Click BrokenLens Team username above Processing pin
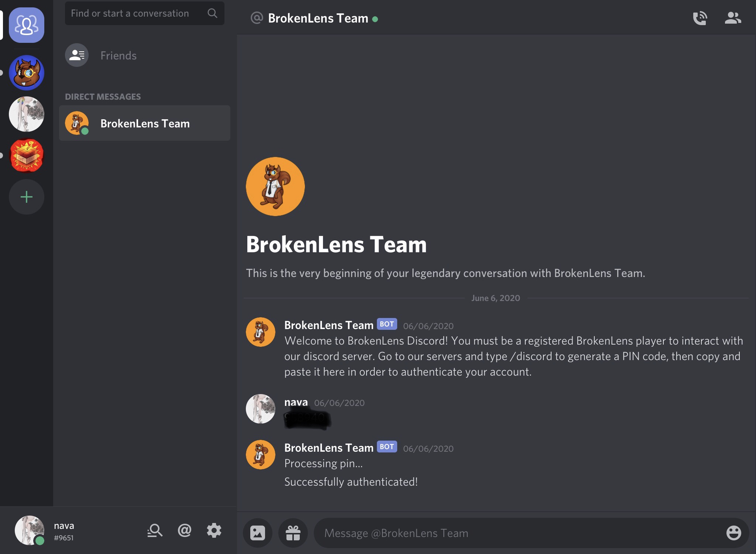756x554 pixels. pos(329,448)
